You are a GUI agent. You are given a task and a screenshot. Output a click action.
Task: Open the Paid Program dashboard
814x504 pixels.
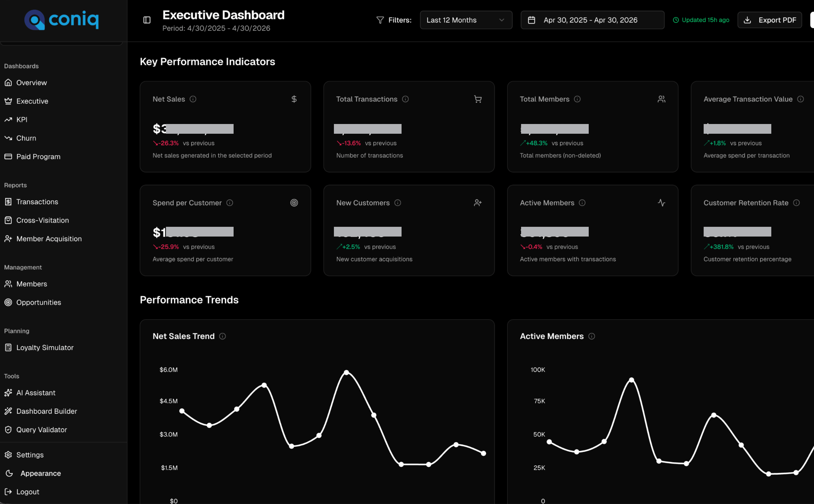[38, 157]
